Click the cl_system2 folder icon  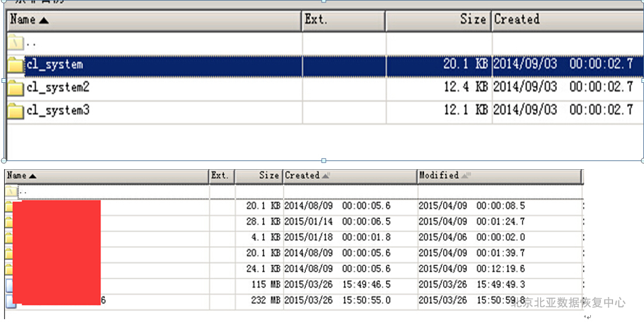[x=16, y=88]
